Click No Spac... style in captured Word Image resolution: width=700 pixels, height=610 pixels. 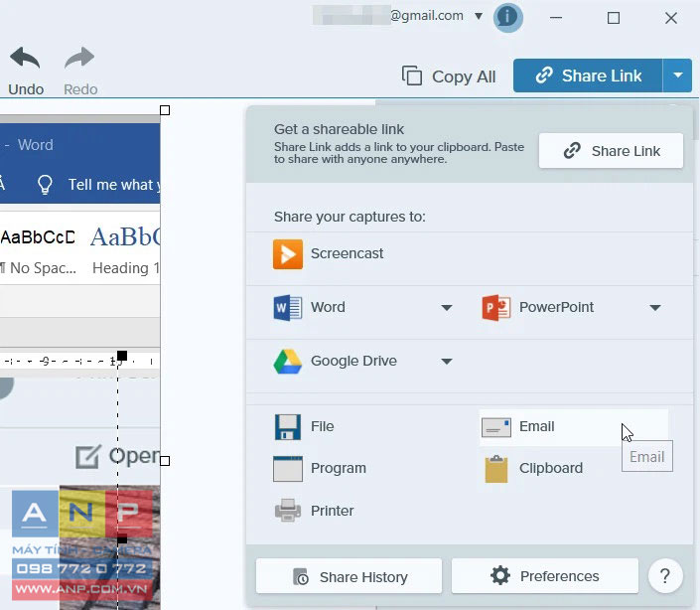(x=39, y=250)
